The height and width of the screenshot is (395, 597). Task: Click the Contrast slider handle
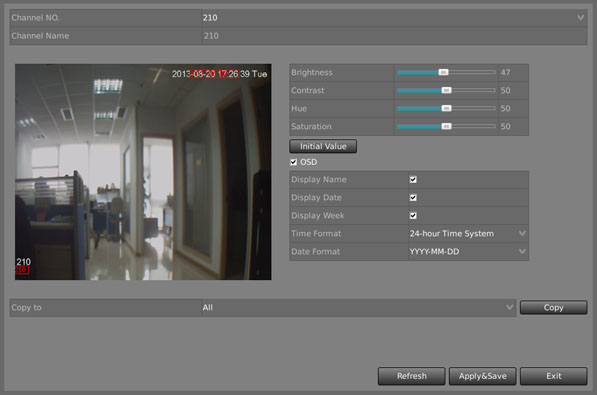[446, 90]
